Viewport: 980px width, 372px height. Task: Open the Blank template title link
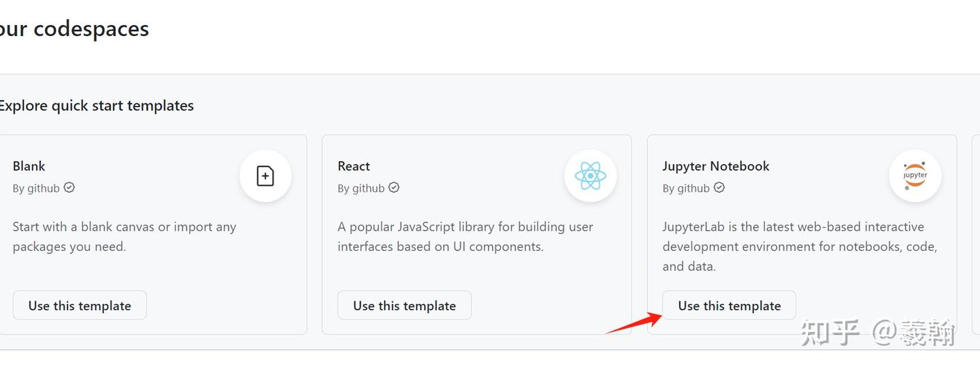(x=29, y=166)
